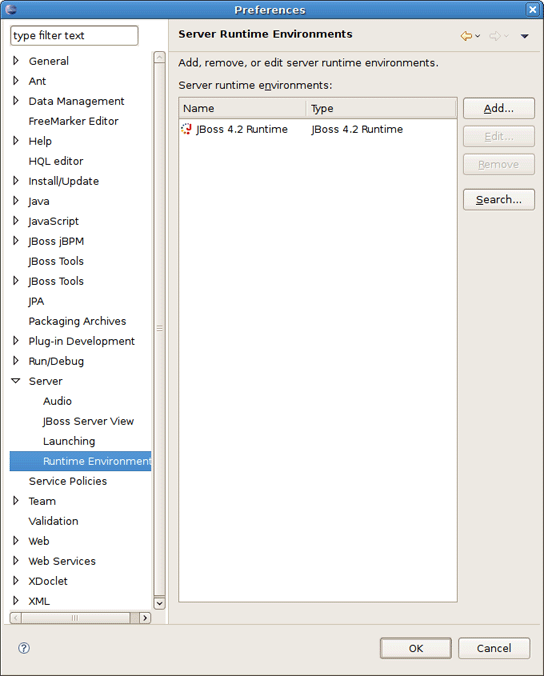The height and width of the screenshot is (676, 544).
Task: Click tree scrollbar up arrow
Action: click(159, 57)
